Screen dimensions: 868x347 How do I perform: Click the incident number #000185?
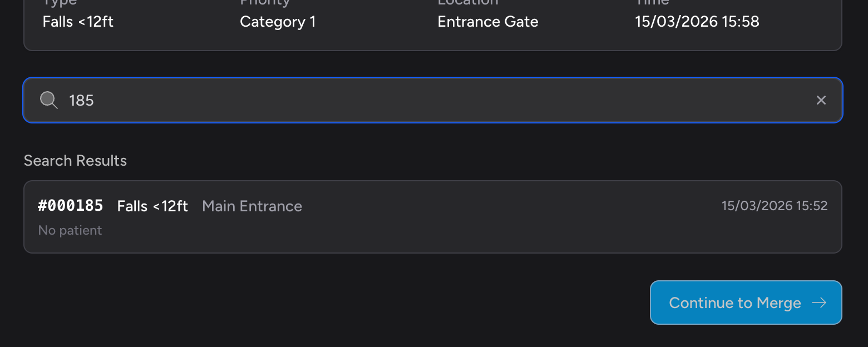pos(70,205)
